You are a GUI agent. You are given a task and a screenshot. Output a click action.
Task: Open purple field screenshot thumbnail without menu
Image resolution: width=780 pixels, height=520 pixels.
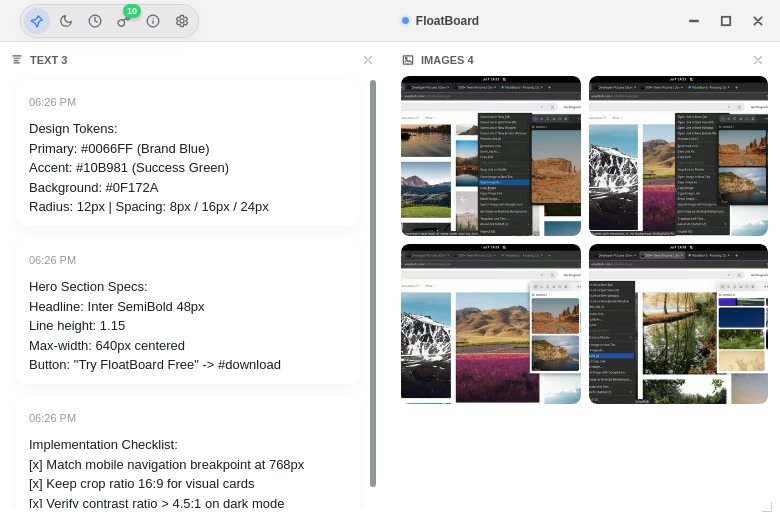click(490, 324)
